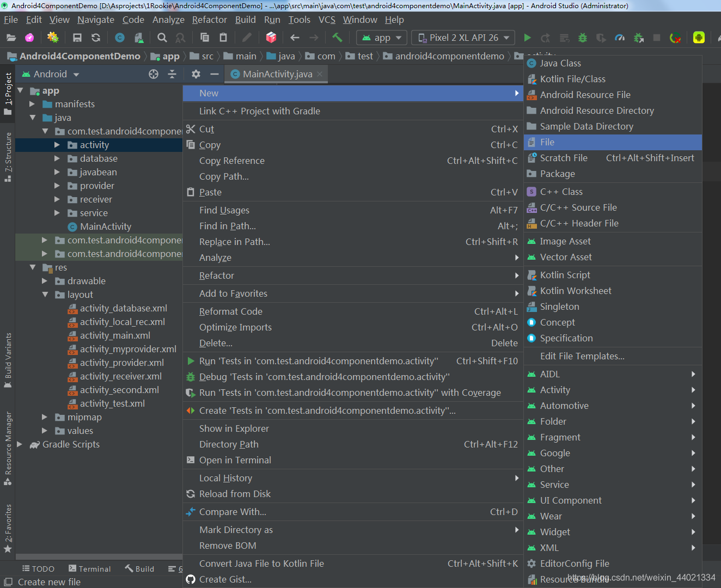
Task: Open the VCS menu
Action: click(327, 20)
